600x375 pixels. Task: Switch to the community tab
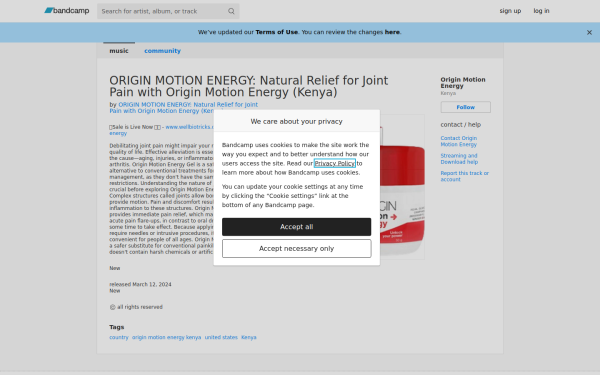click(x=162, y=51)
